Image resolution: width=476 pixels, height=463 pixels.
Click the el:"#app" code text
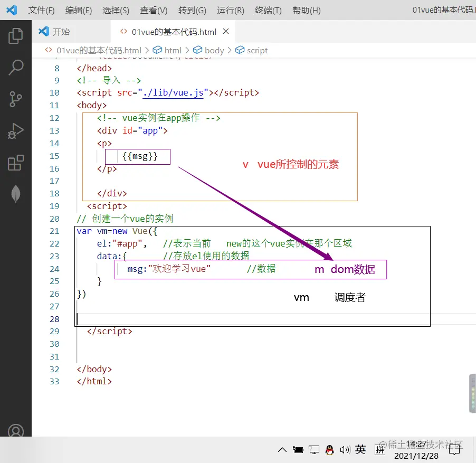coord(122,243)
